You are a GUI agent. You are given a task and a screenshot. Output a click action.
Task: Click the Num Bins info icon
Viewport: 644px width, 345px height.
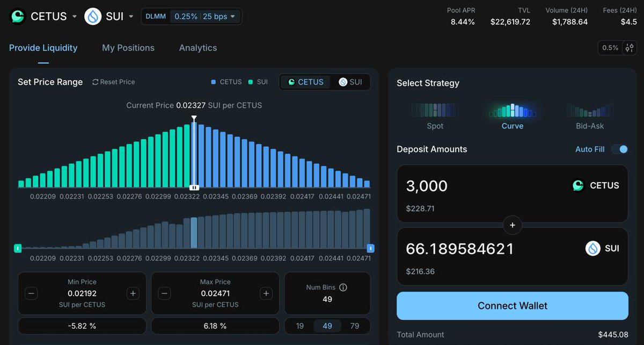click(x=343, y=287)
